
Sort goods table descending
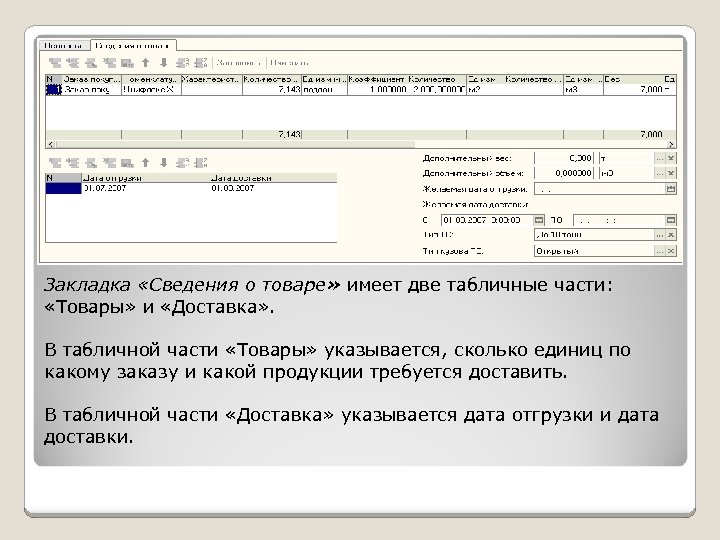[201, 62]
